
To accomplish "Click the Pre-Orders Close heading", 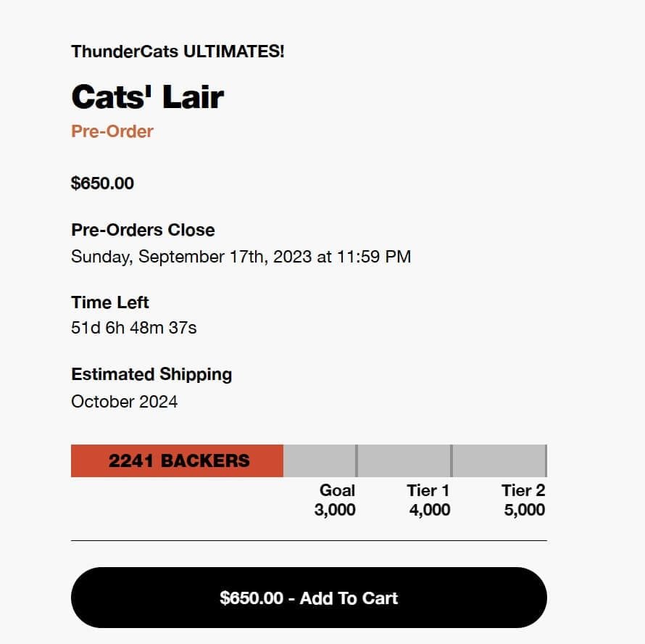I will 142,230.
